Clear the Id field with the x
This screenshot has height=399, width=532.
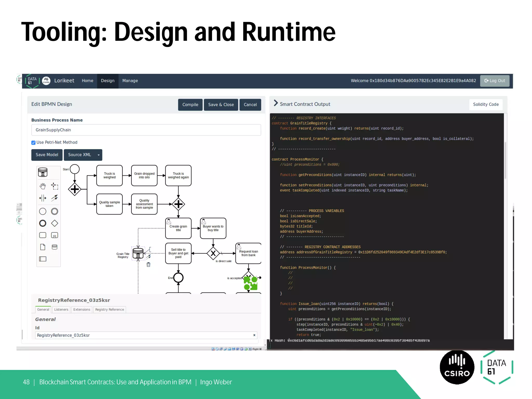[254, 335]
